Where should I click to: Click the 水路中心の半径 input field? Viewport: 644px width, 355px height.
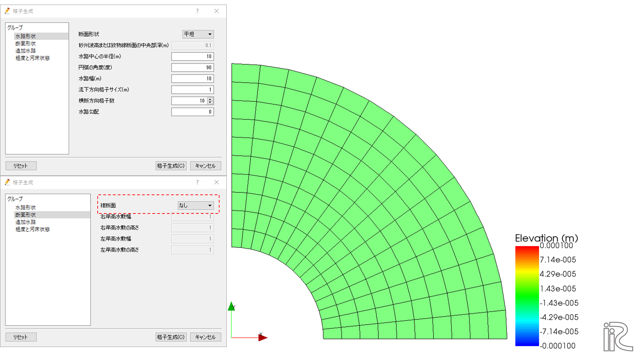pos(193,56)
